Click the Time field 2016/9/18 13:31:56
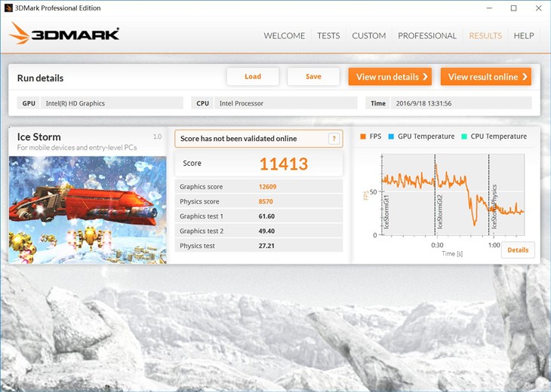551x392 pixels. click(461, 103)
